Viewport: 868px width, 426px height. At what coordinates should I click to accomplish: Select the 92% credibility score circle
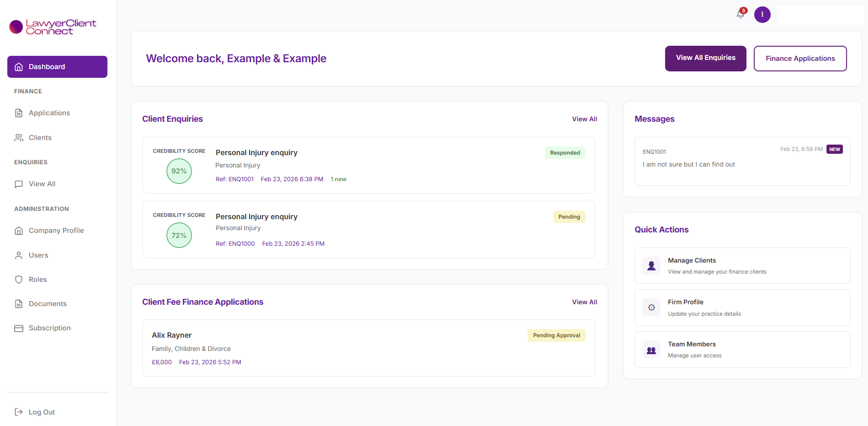179,171
